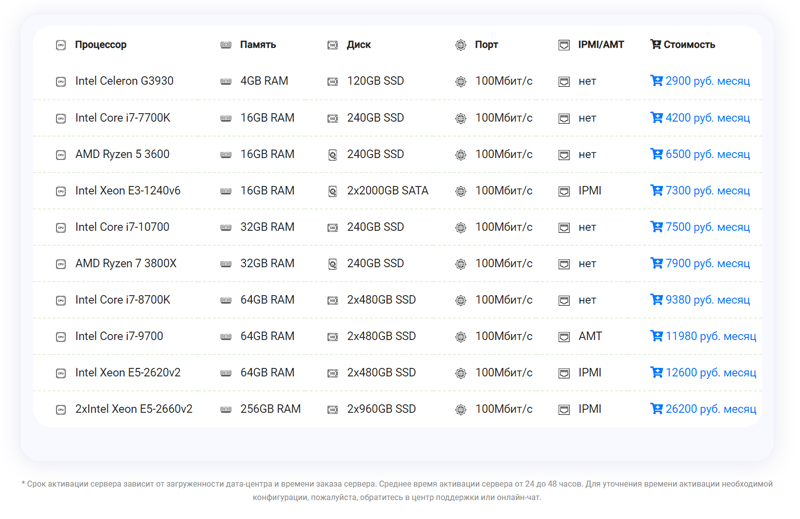
Task: Order the 7900 руб. месяц server
Action: pos(700,263)
